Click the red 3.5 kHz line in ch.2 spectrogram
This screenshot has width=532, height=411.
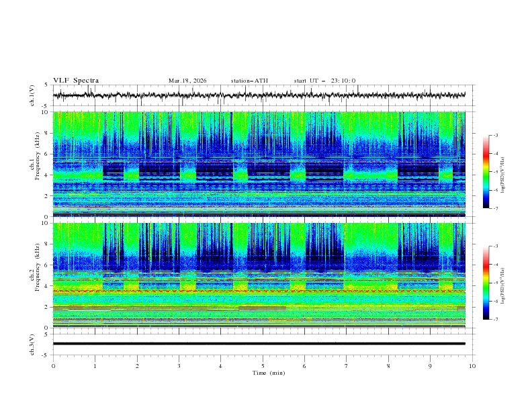pyautogui.click(x=259, y=291)
